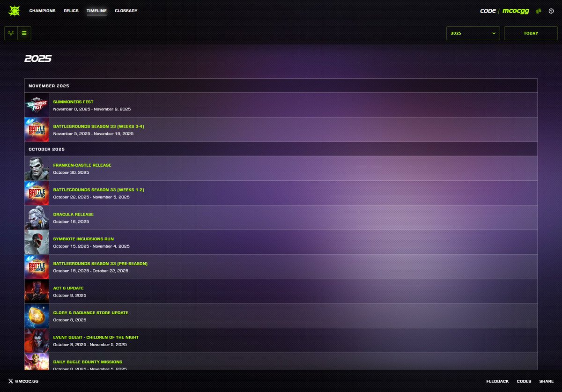Jump to Today on the timeline
562x392 pixels.
531,33
